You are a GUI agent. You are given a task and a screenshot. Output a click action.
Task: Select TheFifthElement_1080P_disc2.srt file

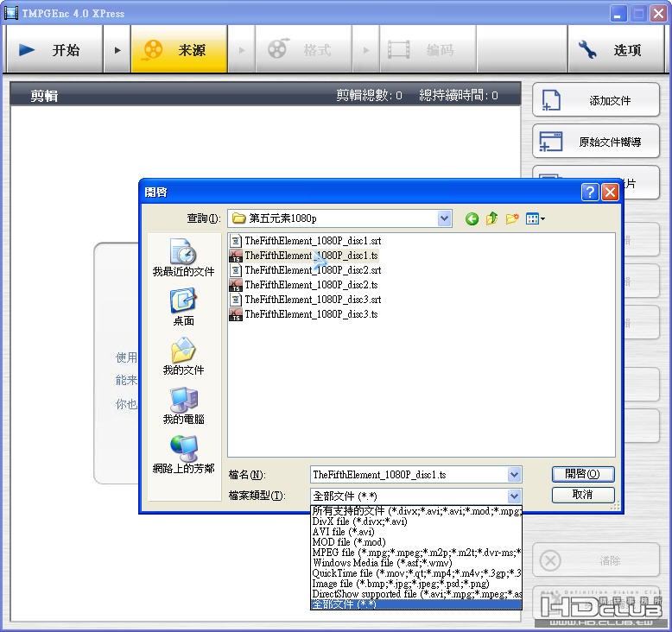(x=305, y=270)
